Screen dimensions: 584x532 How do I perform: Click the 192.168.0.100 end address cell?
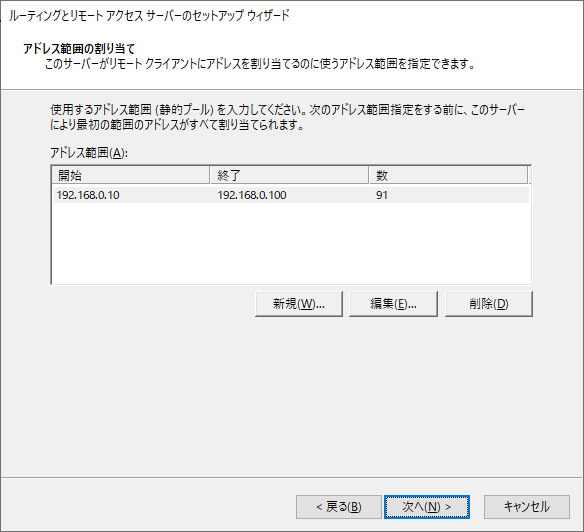click(252, 195)
